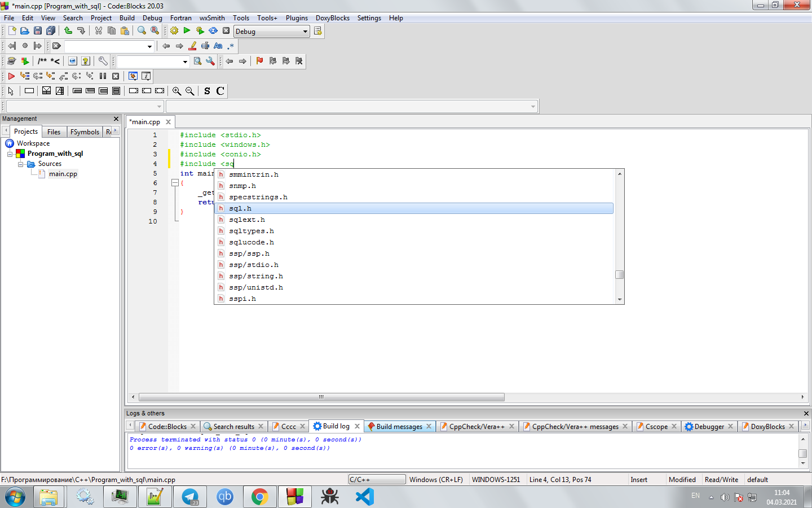The width and height of the screenshot is (812, 508).
Task: Click the Stop debugger icon
Action: 116,76
